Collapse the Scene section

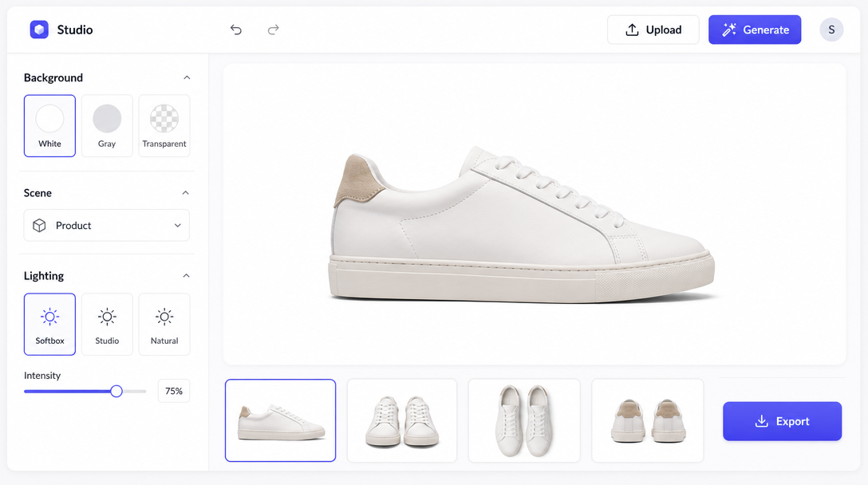(x=185, y=193)
